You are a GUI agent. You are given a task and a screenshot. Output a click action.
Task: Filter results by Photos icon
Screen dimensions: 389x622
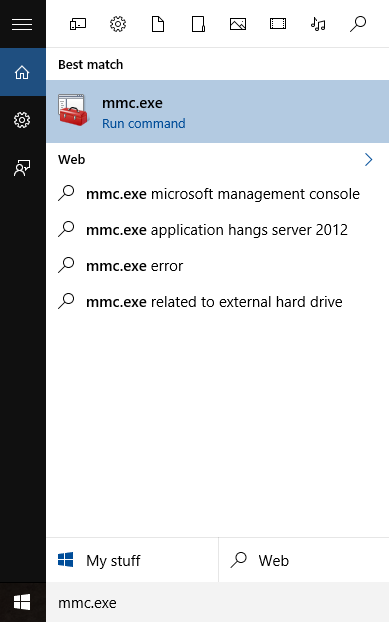click(238, 24)
